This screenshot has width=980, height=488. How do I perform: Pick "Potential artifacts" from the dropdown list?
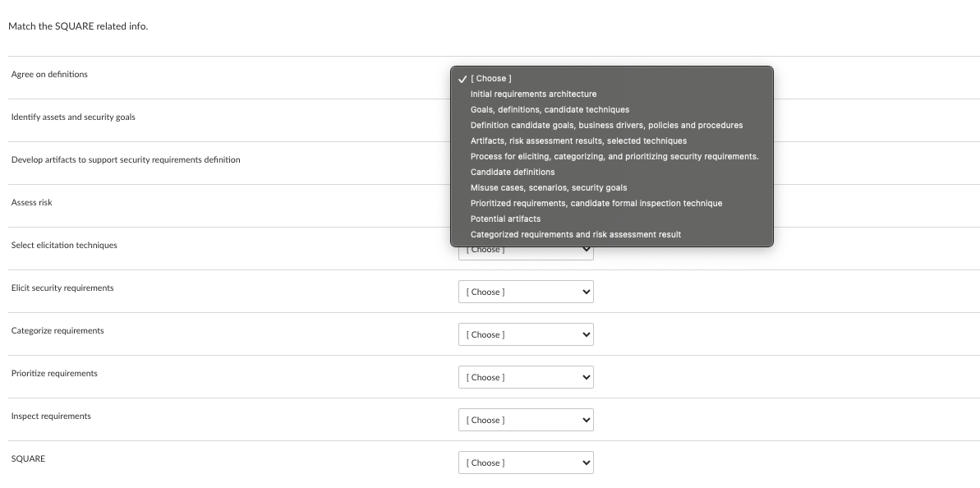(x=504, y=219)
